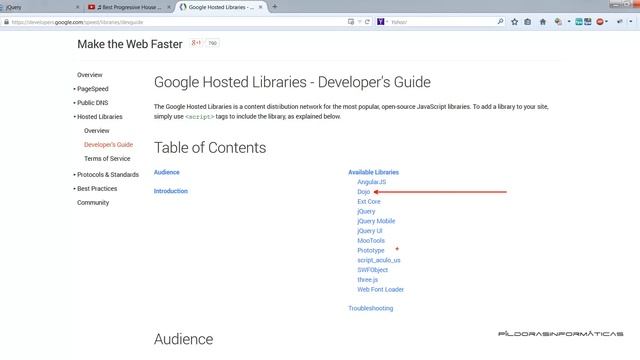Click the arrow-shaped toolbar extension icon
The image size is (640, 360).
coord(620,22)
